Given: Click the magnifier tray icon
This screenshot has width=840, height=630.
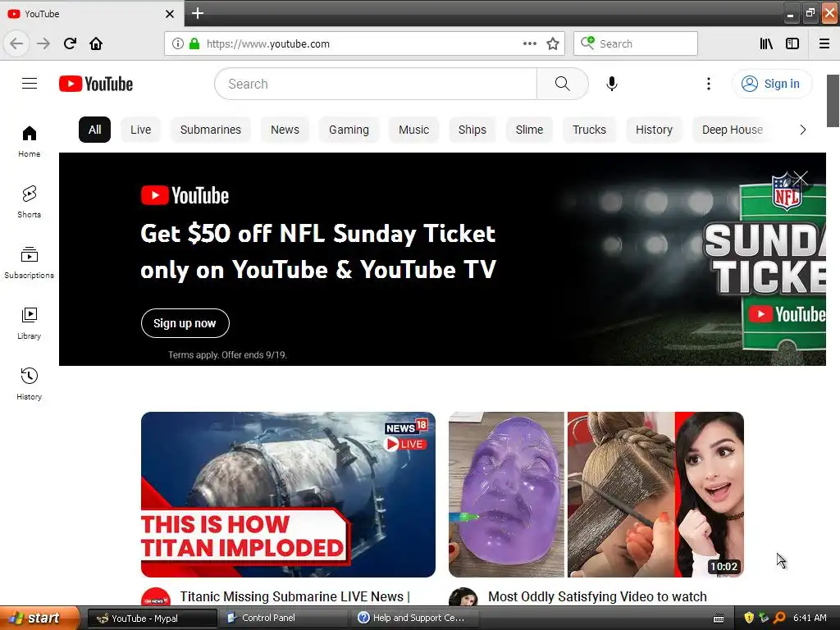Looking at the screenshot, I should 779,618.
